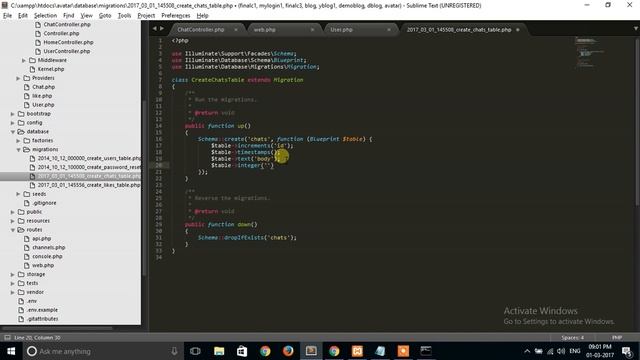The width and height of the screenshot is (640, 360).
Task: Collapse the database folder
Action: point(12,132)
